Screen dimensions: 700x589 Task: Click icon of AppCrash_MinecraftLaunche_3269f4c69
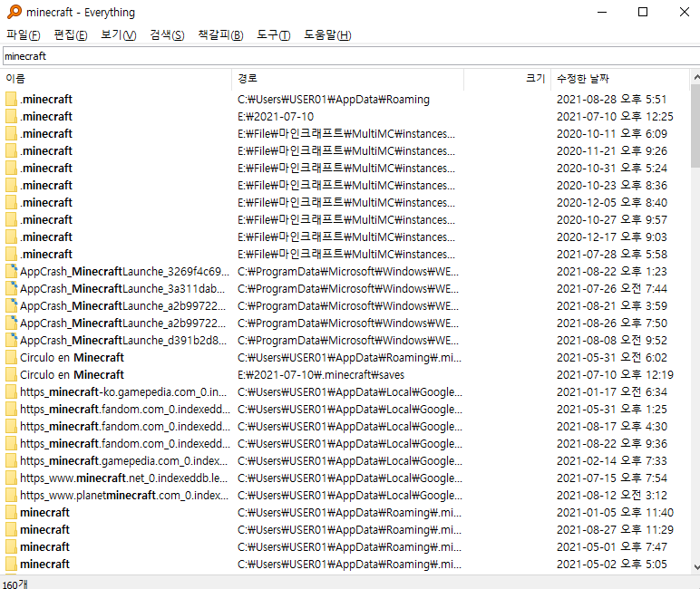click(11, 271)
